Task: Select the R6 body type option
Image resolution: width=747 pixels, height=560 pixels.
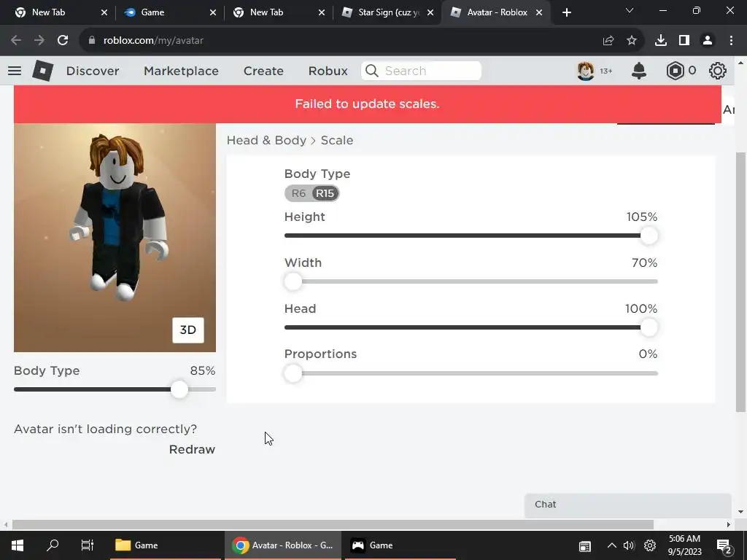Action: coord(298,193)
